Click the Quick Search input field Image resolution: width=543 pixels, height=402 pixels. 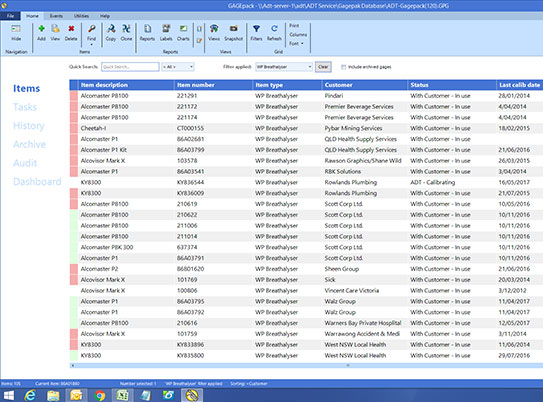[x=130, y=67]
